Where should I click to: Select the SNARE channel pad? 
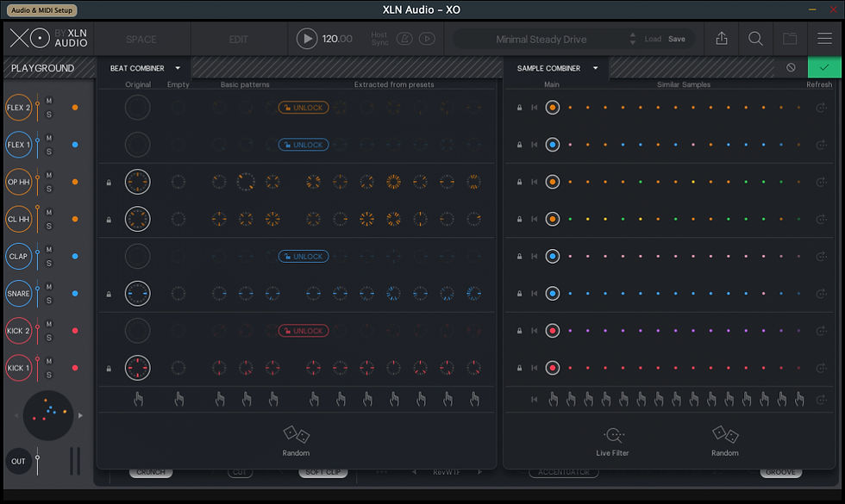click(18, 294)
